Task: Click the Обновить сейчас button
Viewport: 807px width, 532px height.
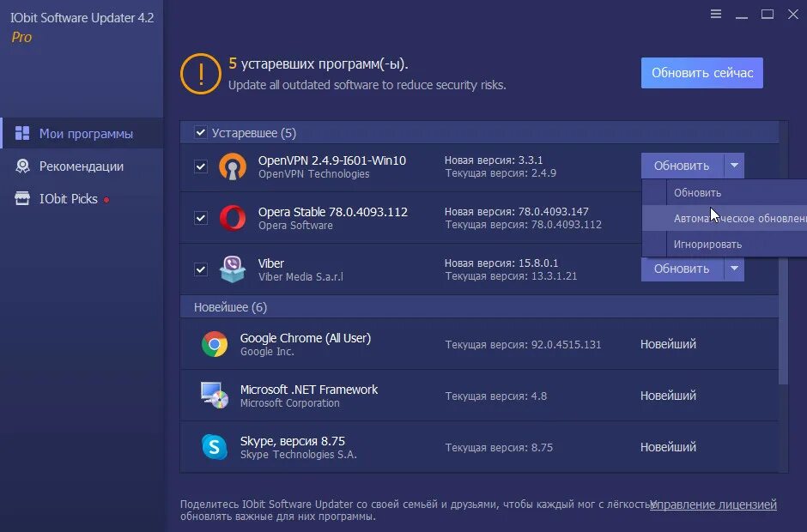Action: [x=702, y=73]
